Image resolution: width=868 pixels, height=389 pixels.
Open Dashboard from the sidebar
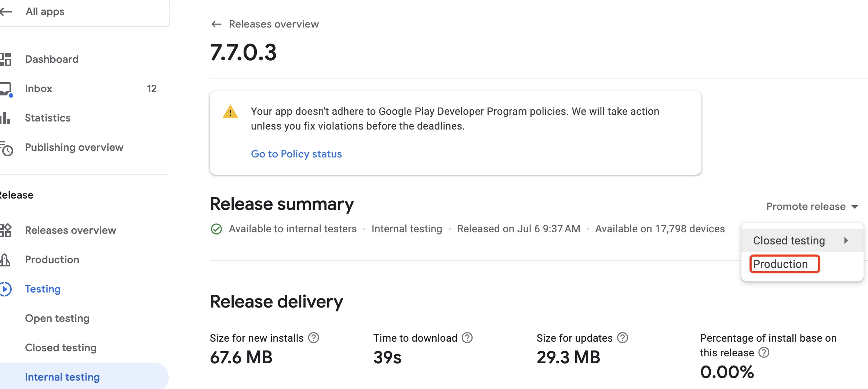tap(52, 59)
